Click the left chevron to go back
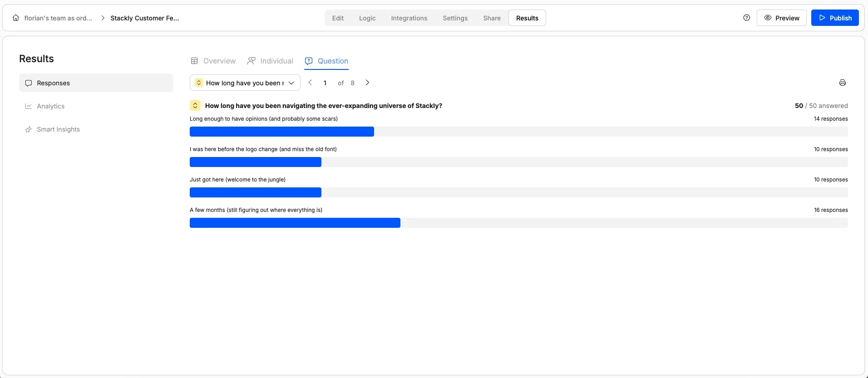Screen dimensions: 868x378 coord(310,83)
